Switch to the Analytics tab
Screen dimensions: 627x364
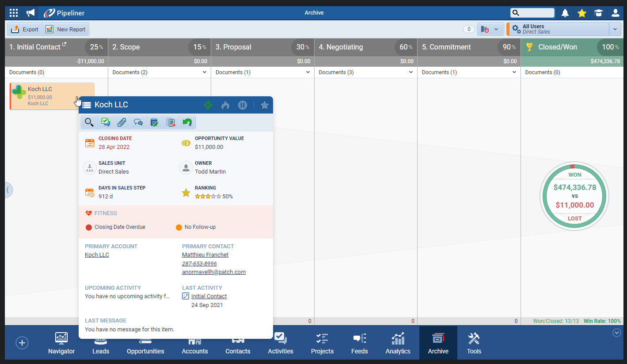pos(398,344)
